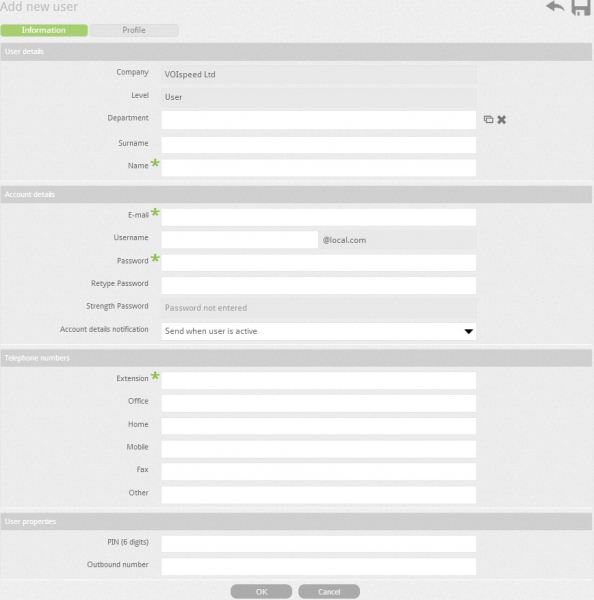This screenshot has width=594, height=600.
Task: Switch to the Profile tab
Action: click(x=134, y=30)
